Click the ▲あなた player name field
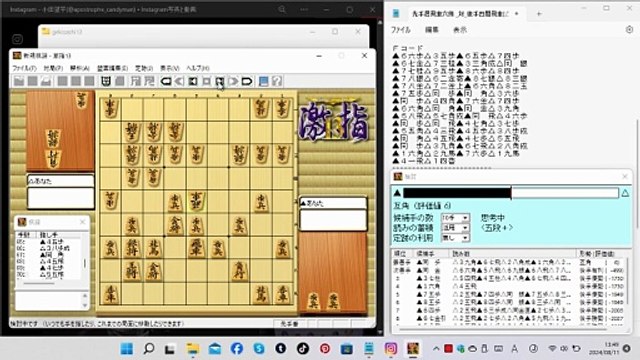Image resolution: width=640 pixels, height=360 pixels. pos(333,203)
